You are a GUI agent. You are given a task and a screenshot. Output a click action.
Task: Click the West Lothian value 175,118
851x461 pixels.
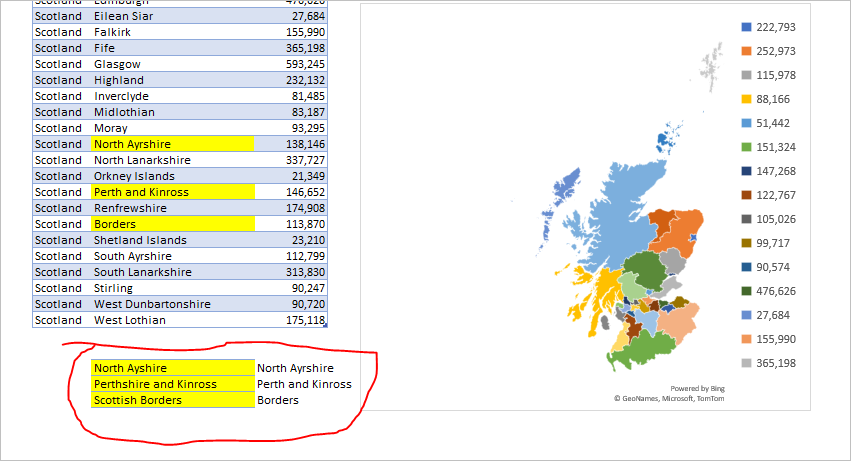pos(305,320)
